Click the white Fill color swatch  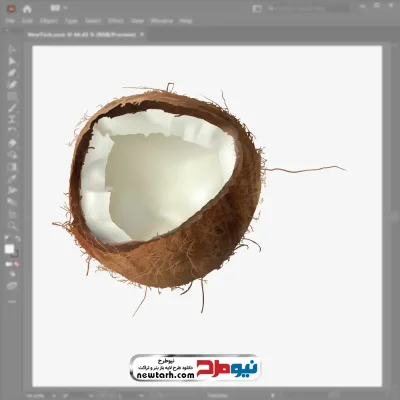coord(9,249)
